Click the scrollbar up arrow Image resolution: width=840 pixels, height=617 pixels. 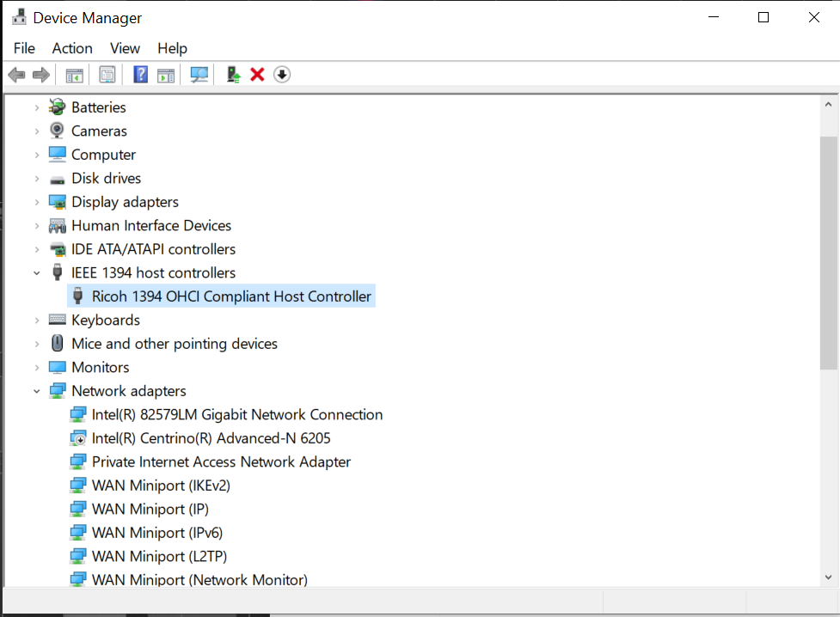coord(828,105)
